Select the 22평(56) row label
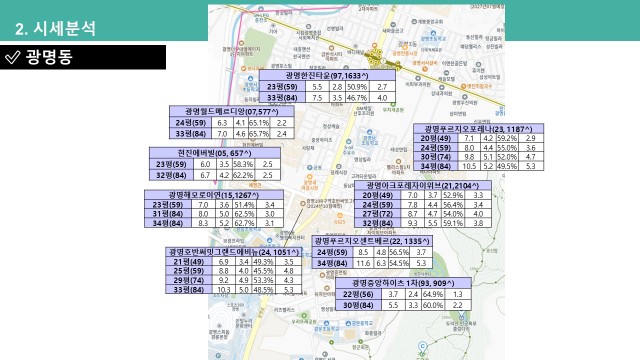 (x=358, y=294)
